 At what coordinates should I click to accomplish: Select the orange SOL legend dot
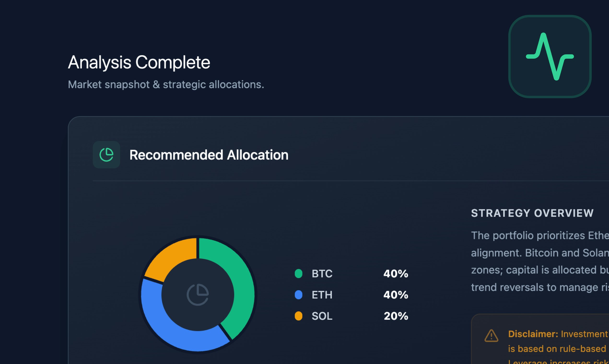tap(299, 316)
